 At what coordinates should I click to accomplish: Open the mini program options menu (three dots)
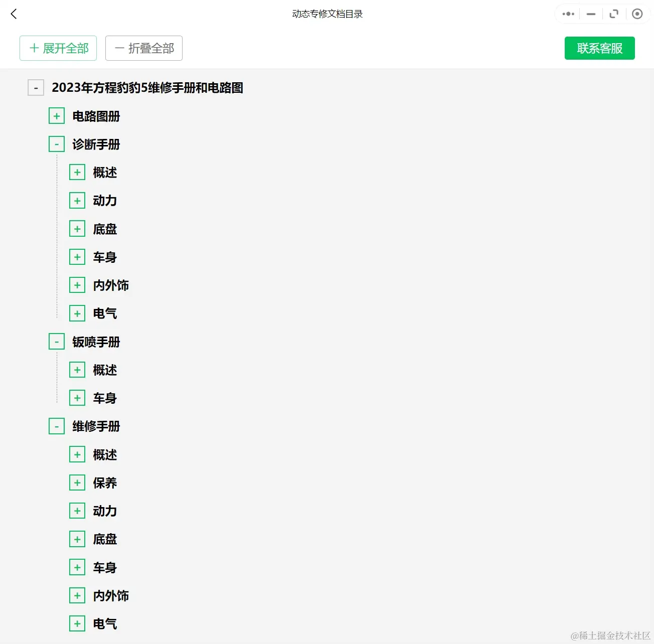coord(567,14)
